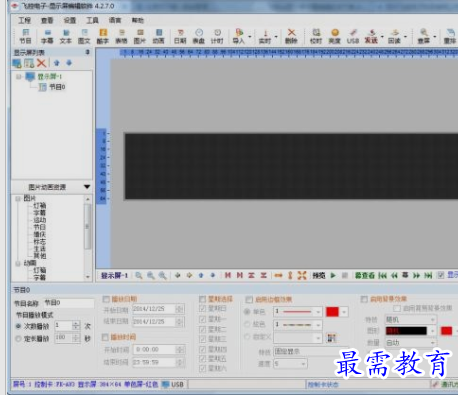Open the 帮助 menu
The image size is (458, 395).
point(138,20)
